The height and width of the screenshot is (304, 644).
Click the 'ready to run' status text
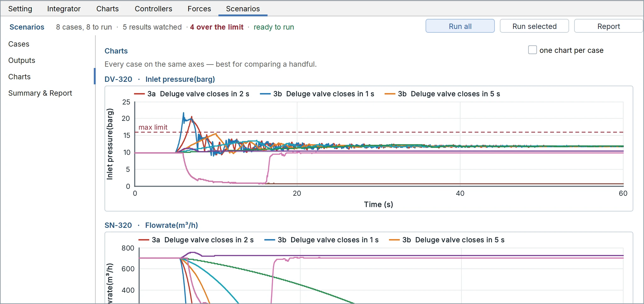click(x=274, y=27)
